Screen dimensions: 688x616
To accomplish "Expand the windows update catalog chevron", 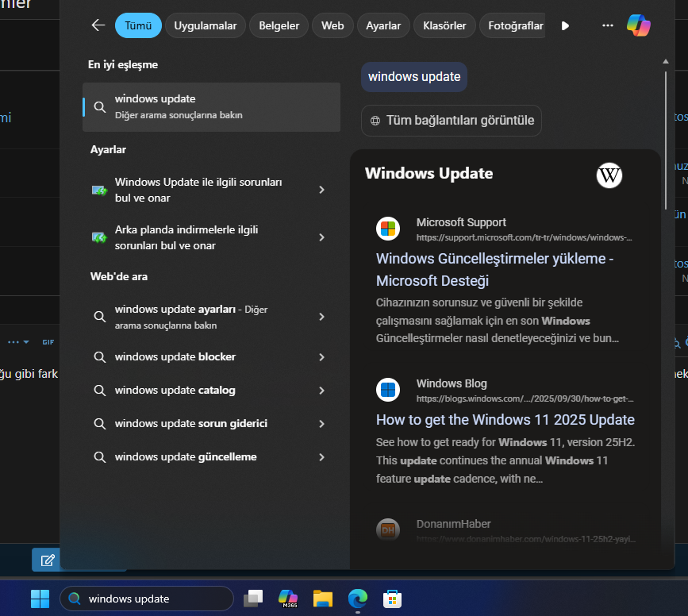I will pyautogui.click(x=321, y=391).
